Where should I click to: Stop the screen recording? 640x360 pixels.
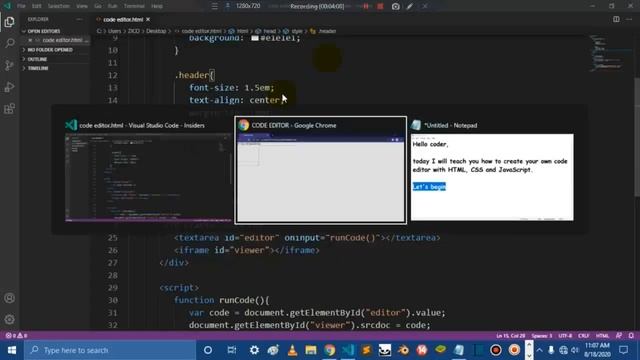tap(380, 6)
